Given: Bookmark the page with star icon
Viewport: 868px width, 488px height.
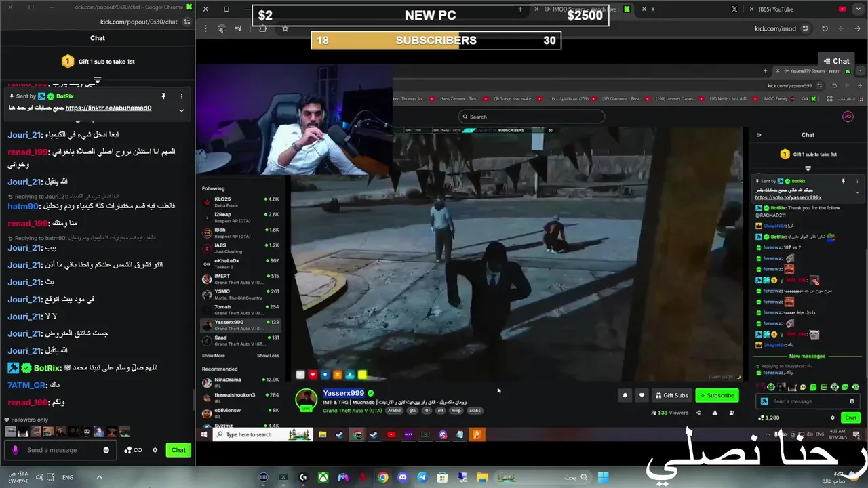Looking at the screenshot, I should click(285, 28).
